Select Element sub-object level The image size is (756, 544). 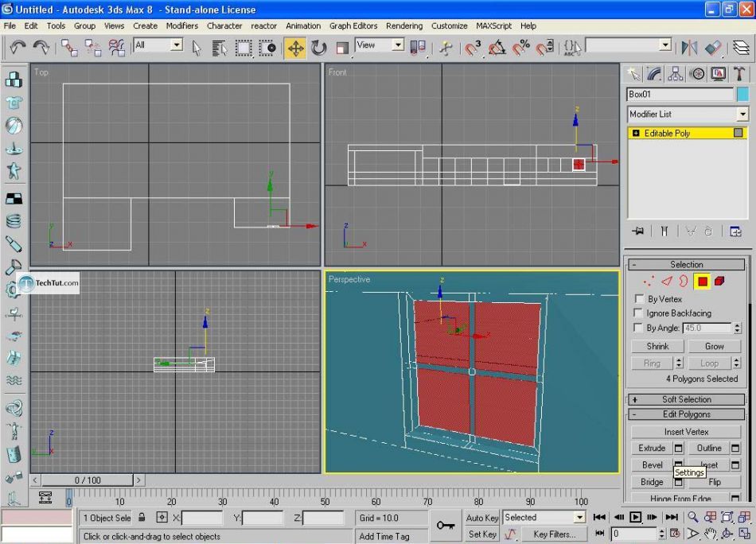(x=719, y=281)
